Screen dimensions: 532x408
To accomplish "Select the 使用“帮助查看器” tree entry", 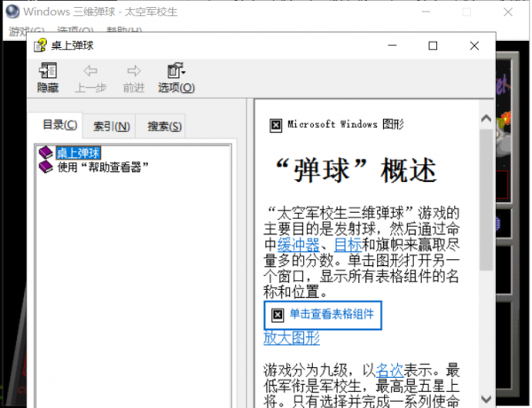I will click(x=103, y=167).
